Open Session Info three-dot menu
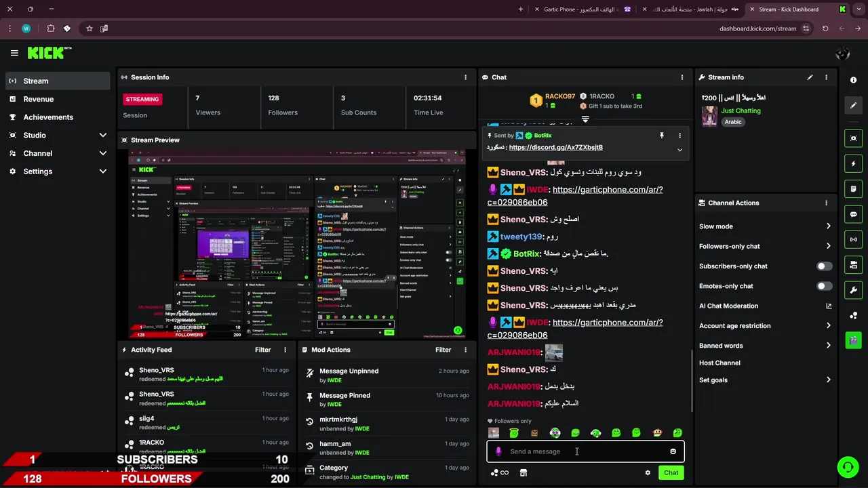The height and width of the screenshot is (488, 868). [x=465, y=77]
